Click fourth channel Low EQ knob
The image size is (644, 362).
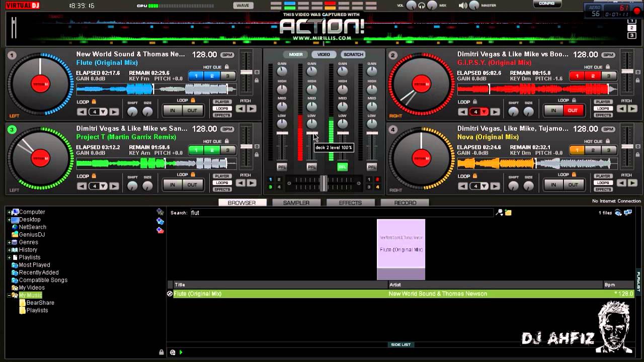pos(372,124)
